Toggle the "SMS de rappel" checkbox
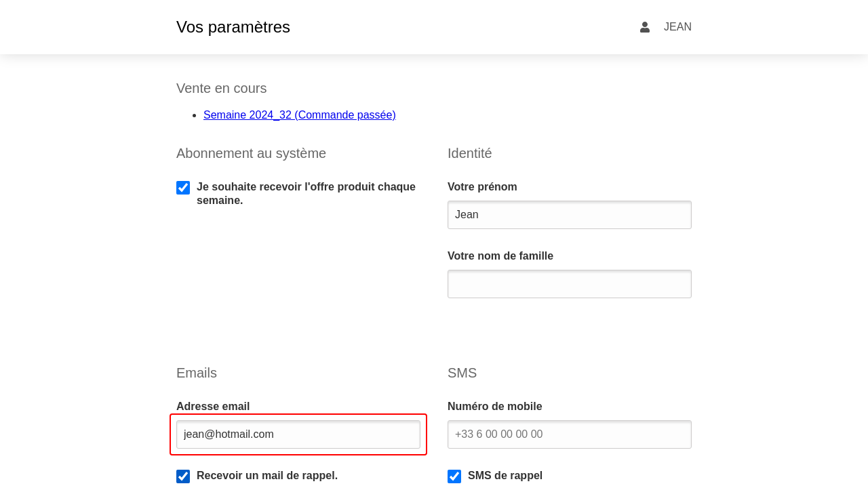Screen dimensions: 868x488 [x=454, y=476]
